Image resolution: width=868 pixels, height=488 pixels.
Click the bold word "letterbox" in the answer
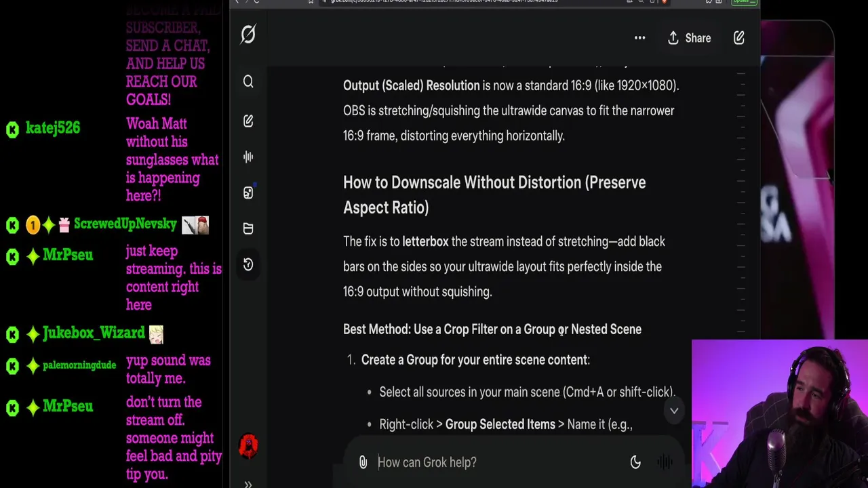click(x=425, y=241)
